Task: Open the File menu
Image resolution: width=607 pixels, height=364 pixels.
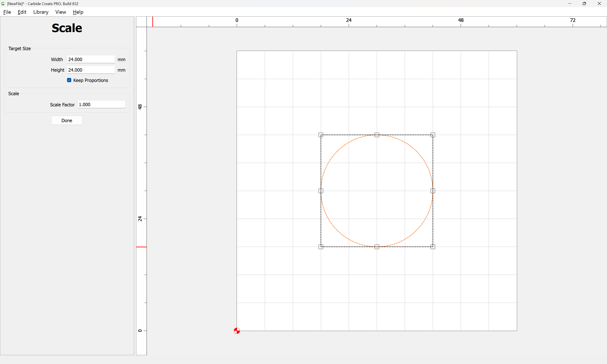Action: tap(7, 12)
